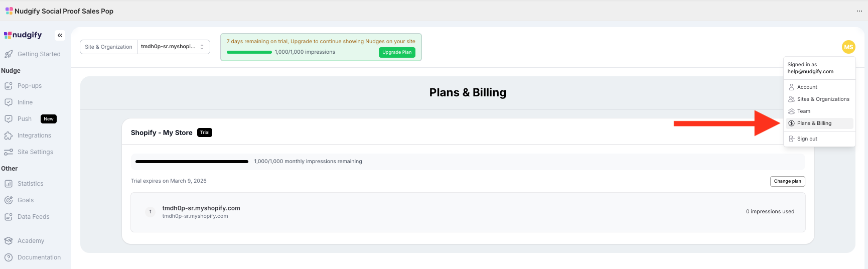Click the 't' site avatar in the store row
Viewport: 868px width, 269px height.
click(x=150, y=212)
